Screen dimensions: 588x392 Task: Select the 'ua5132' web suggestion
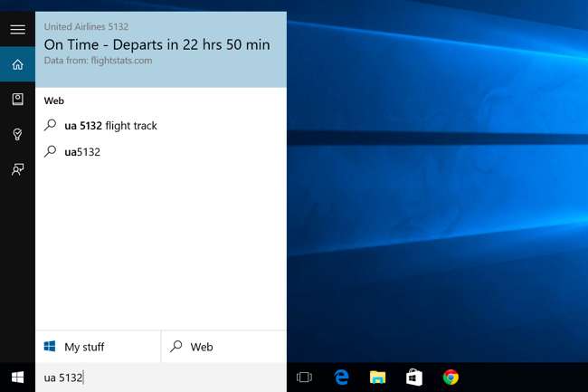[x=161, y=152]
